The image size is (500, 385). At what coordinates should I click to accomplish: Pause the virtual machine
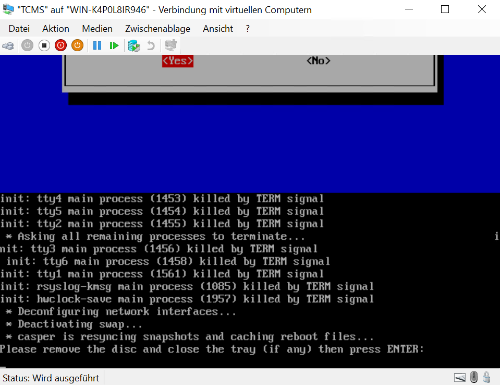pyautogui.click(x=97, y=45)
